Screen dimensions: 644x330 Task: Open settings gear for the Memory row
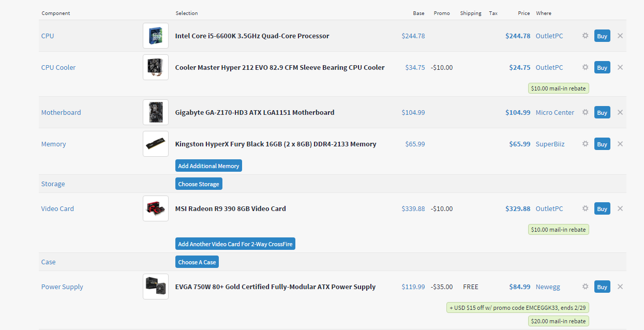click(585, 144)
